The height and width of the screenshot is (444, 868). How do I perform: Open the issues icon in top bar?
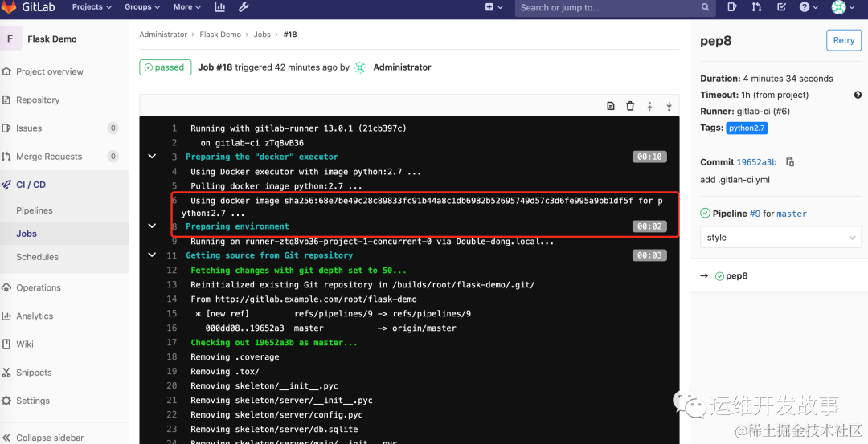732,7
